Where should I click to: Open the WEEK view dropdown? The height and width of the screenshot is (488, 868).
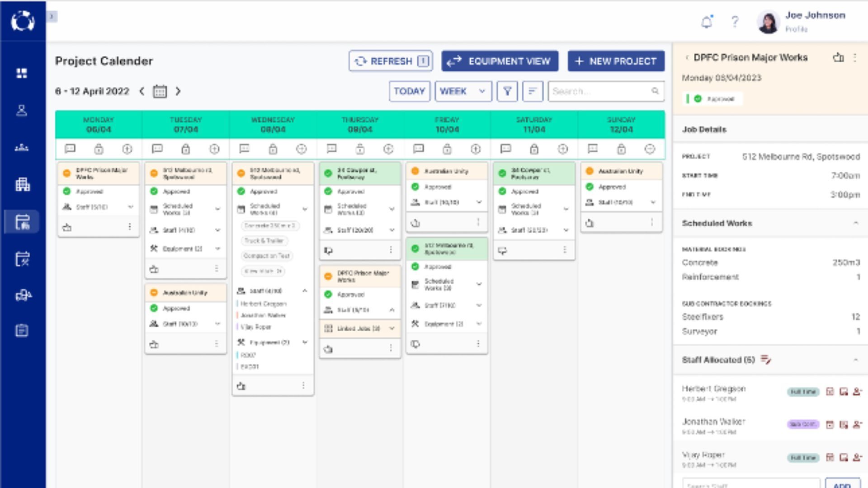pyautogui.click(x=463, y=92)
